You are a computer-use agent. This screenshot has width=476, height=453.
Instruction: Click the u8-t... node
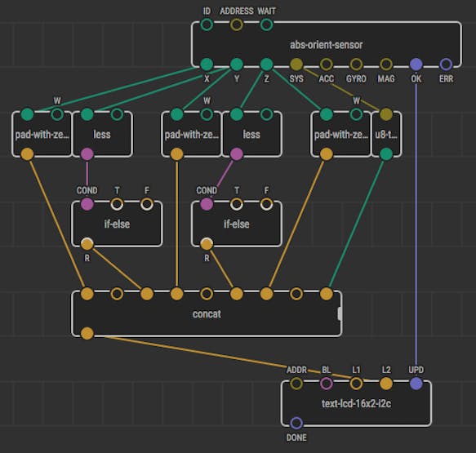(x=386, y=135)
